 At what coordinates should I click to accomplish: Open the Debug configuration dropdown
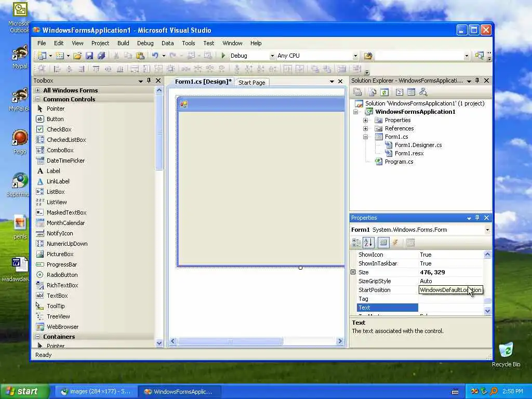272,56
